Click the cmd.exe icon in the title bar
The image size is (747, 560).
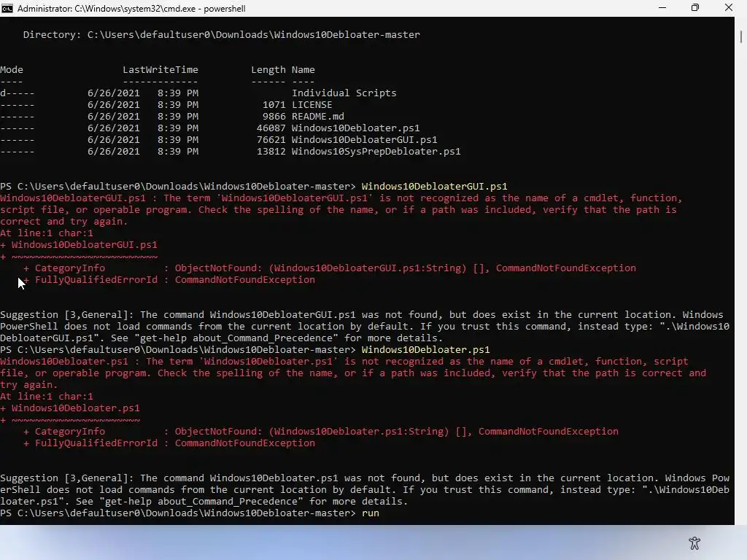coord(7,8)
